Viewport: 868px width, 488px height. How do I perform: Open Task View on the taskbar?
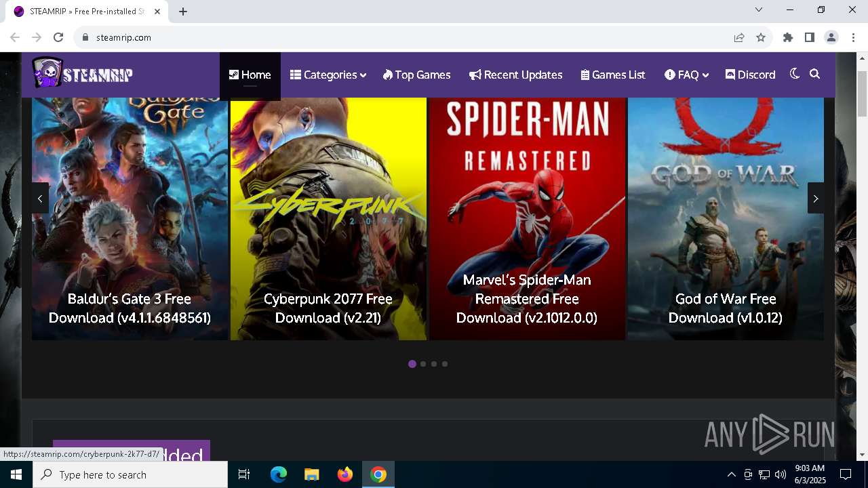coord(244,474)
